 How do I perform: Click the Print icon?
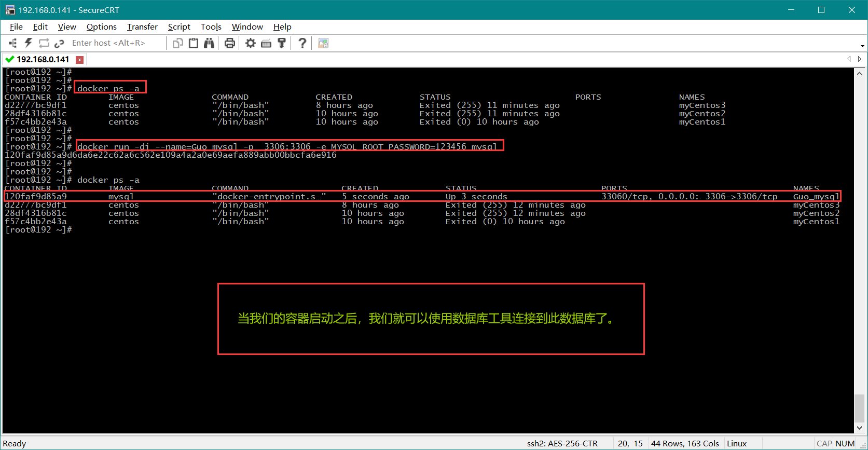230,43
